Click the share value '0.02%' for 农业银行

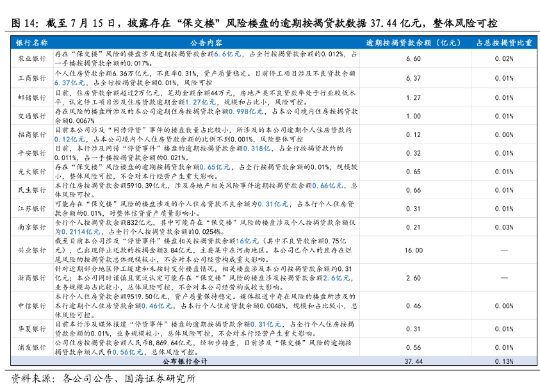point(504,59)
